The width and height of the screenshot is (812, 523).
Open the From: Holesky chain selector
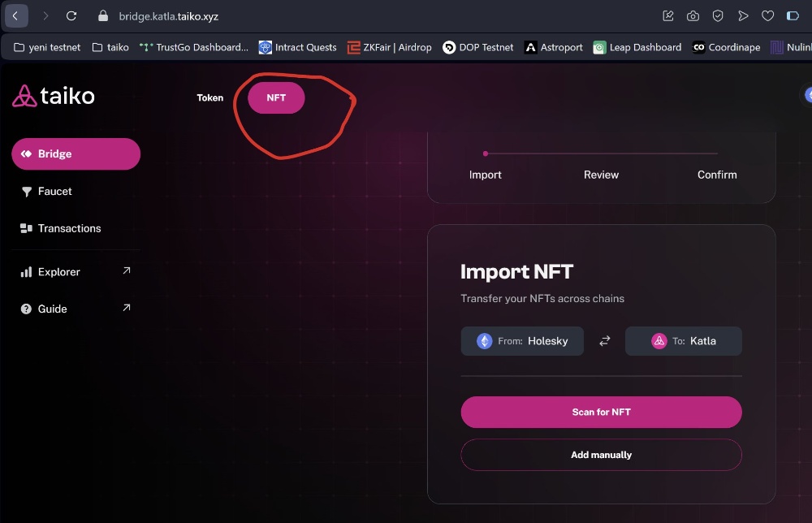[522, 341]
